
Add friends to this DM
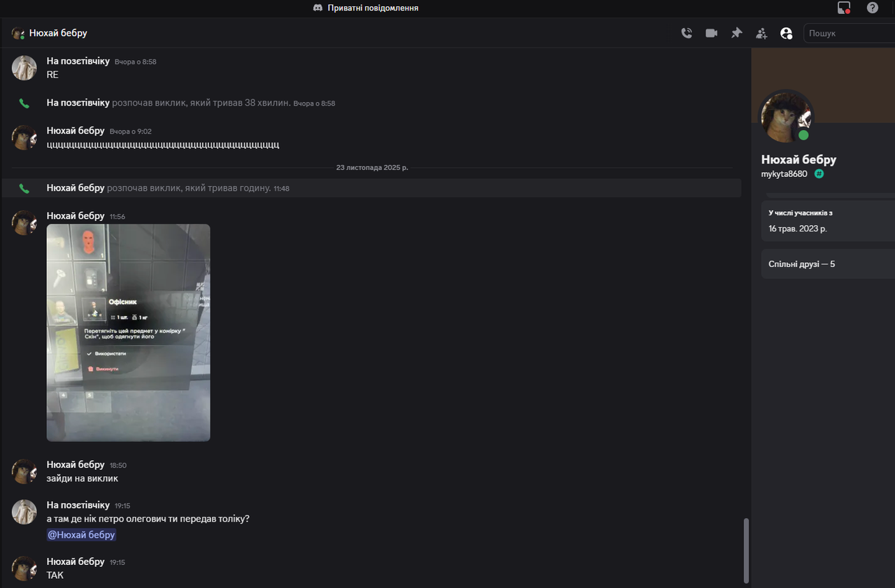tap(761, 33)
